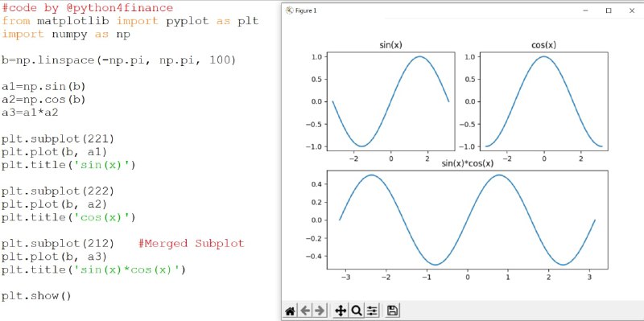
Task: Go back to previous view arrow
Action: [x=305, y=311]
